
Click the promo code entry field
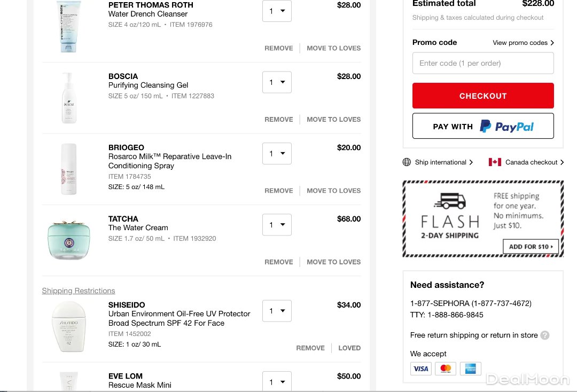483,63
